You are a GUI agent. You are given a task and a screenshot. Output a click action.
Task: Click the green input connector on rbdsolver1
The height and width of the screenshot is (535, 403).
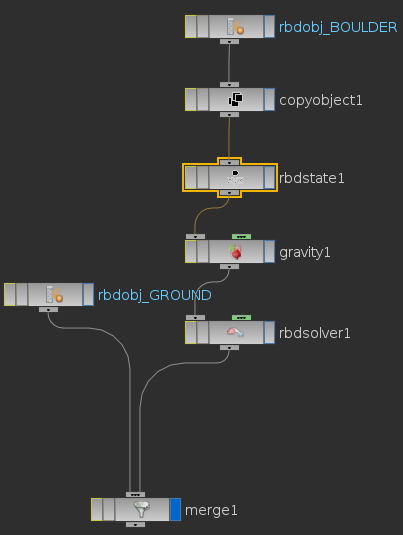pyautogui.click(x=241, y=318)
